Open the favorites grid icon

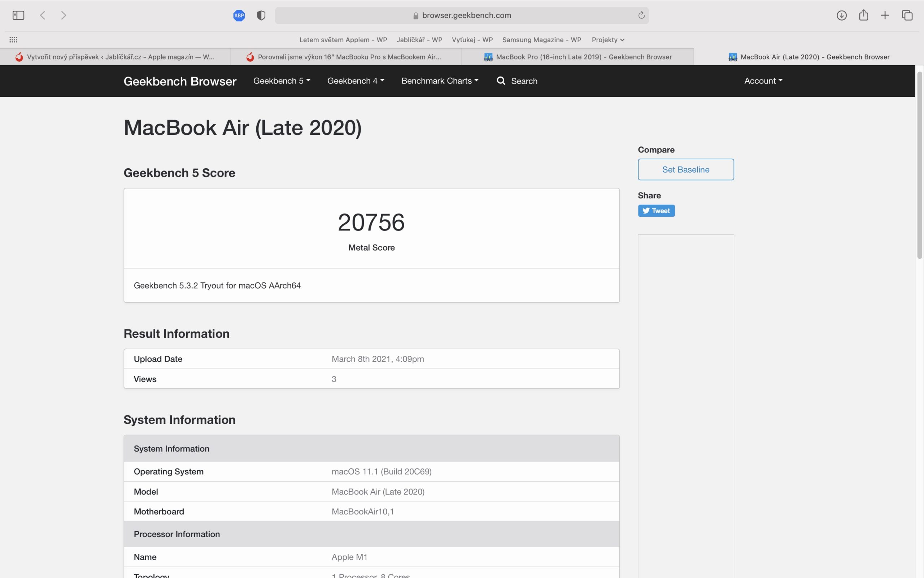(x=13, y=40)
